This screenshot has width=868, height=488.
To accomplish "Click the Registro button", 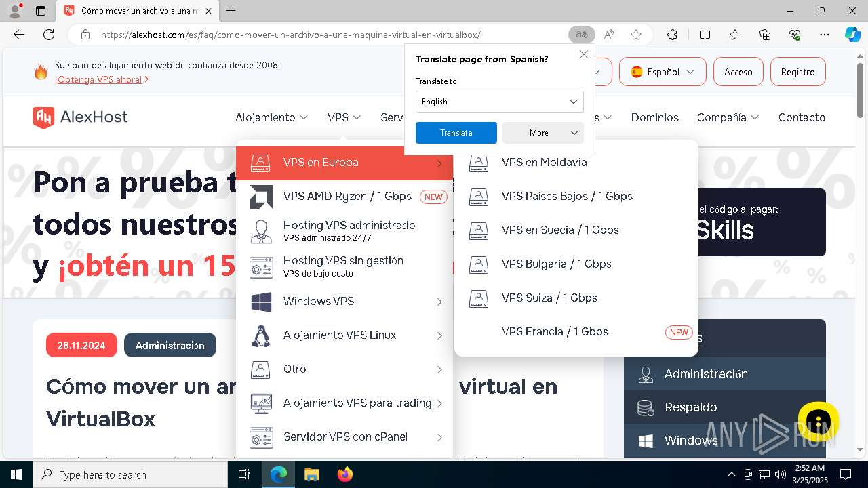I will pos(797,72).
